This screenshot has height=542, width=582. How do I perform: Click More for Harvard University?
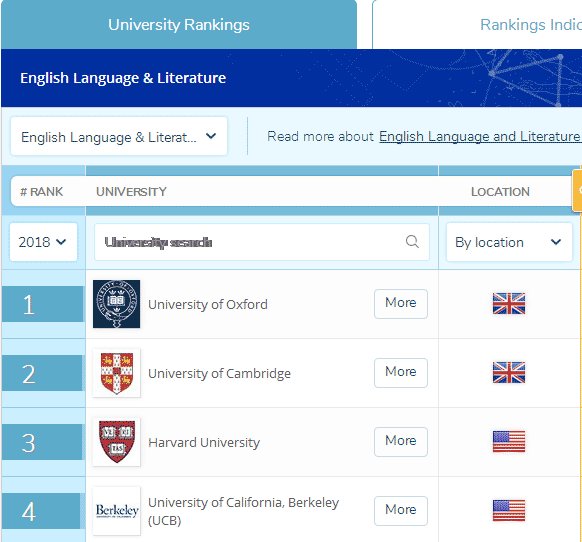coord(401,442)
